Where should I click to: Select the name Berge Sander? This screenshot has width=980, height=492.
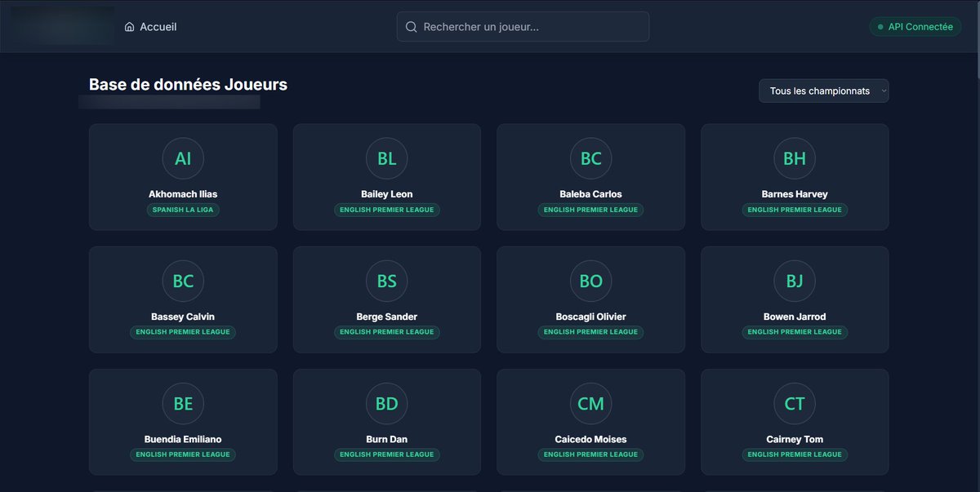tap(387, 317)
